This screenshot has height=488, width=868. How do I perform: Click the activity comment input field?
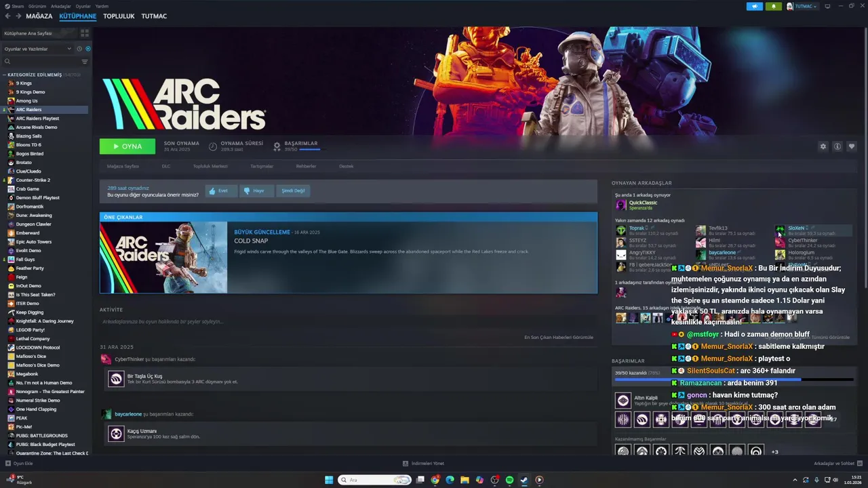[348, 322]
